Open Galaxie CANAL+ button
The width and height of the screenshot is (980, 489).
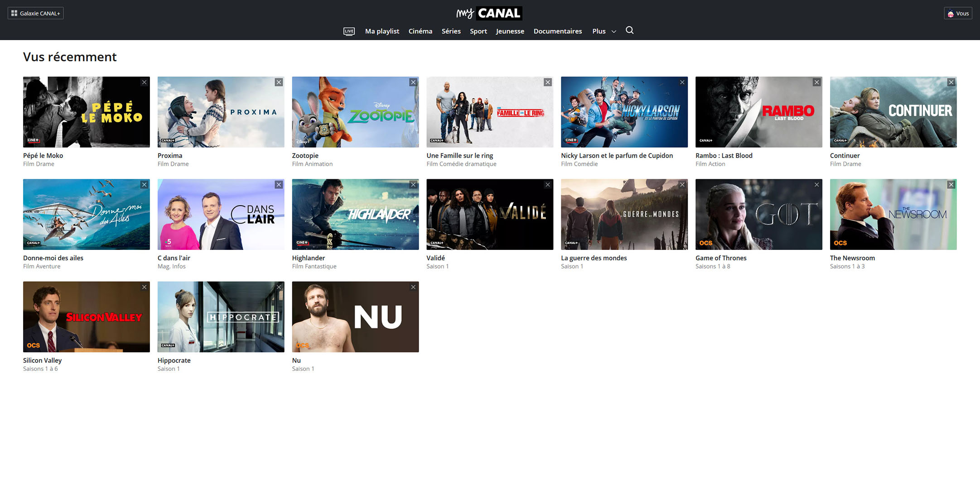click(36, 13)
